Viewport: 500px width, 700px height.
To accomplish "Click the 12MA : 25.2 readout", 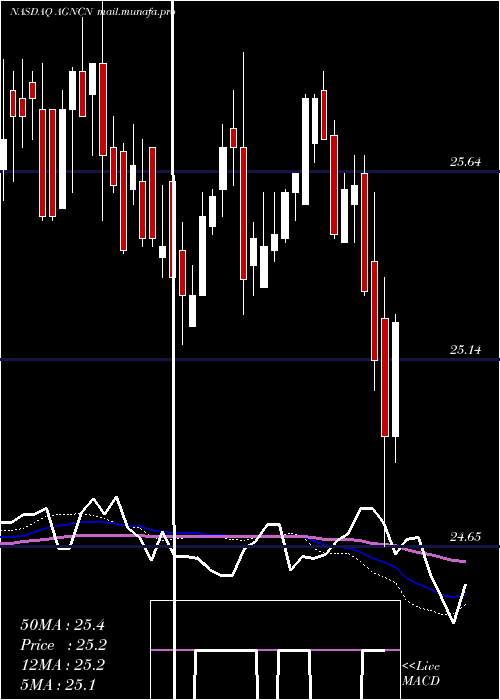I will [x=62, y=665].
